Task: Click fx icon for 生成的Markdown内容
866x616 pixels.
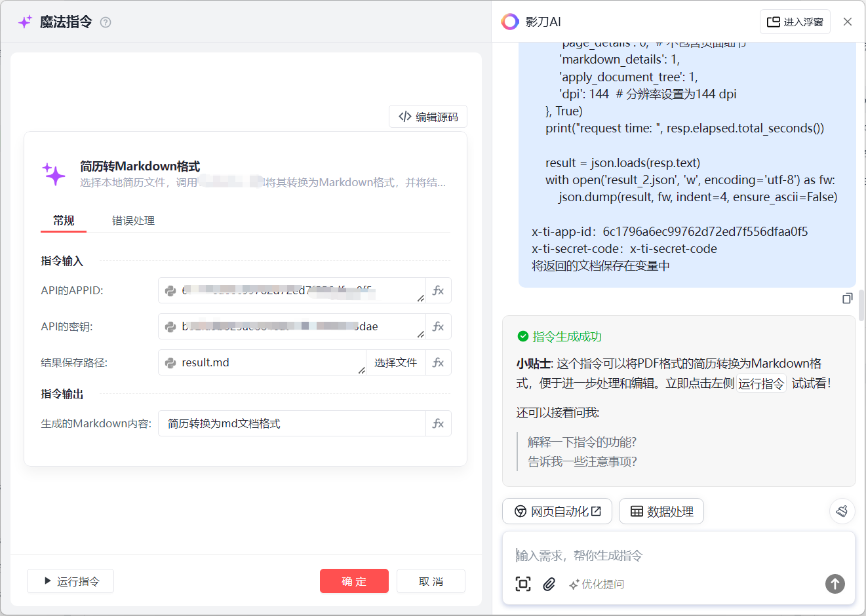Action: click(439, 423)
